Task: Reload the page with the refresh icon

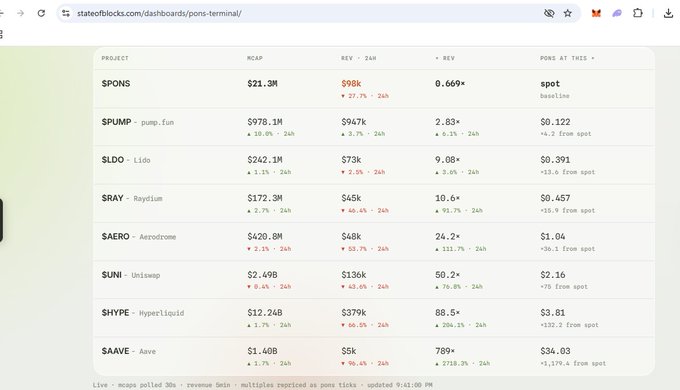Action: tap(41, 13)
